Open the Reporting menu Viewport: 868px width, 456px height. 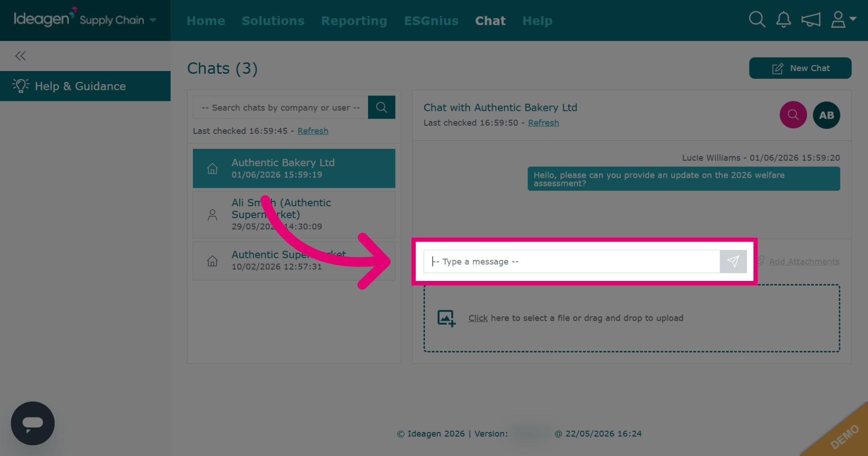(354, 21)
